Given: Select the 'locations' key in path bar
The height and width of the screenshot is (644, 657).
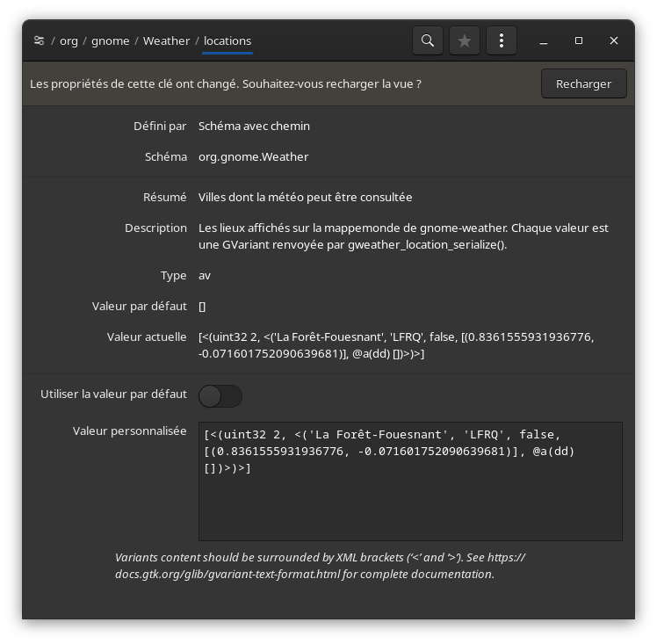Looking at the screenshot, I should click(x=227, y=40).
